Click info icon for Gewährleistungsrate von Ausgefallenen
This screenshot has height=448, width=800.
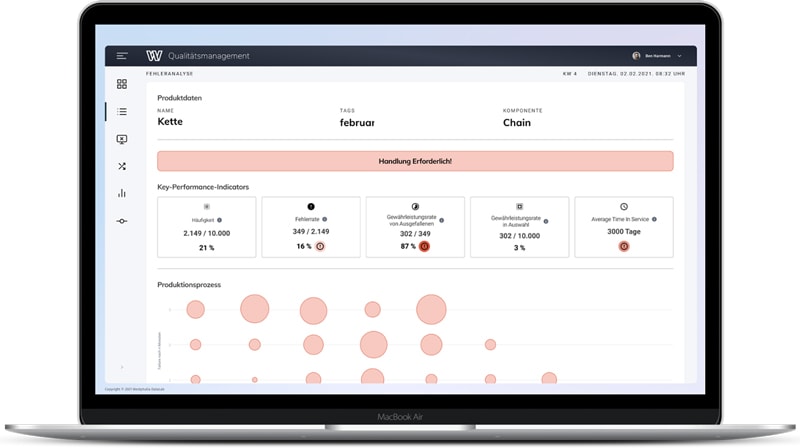tap(441, 220)
